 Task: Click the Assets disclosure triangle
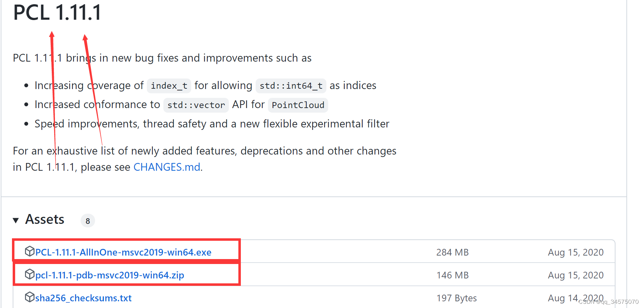16,220
